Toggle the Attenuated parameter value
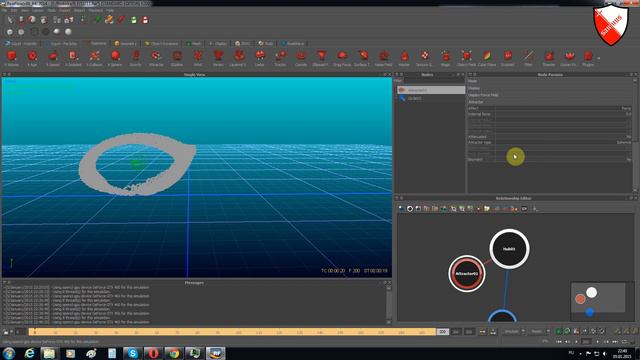The image size is (640, 360). point(563,137)
